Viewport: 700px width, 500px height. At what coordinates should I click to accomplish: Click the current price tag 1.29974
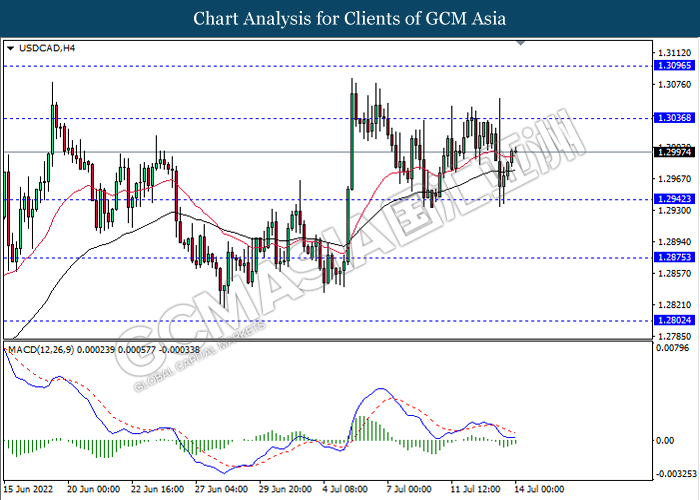674,152
